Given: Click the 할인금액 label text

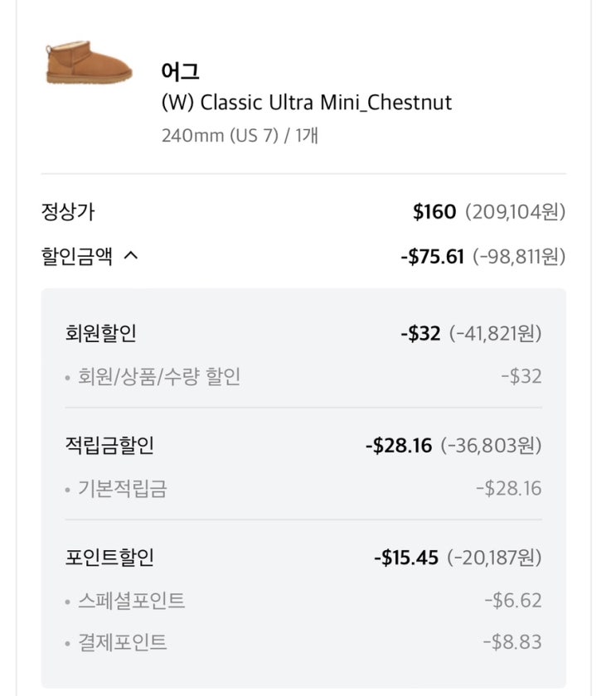Looking at the screenshot, I should tap(76, 257).
